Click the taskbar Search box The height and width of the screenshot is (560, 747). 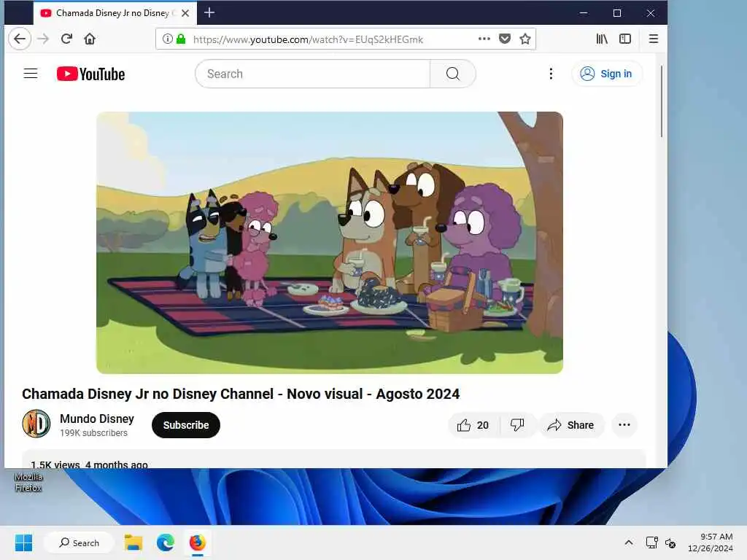point(79,542)
